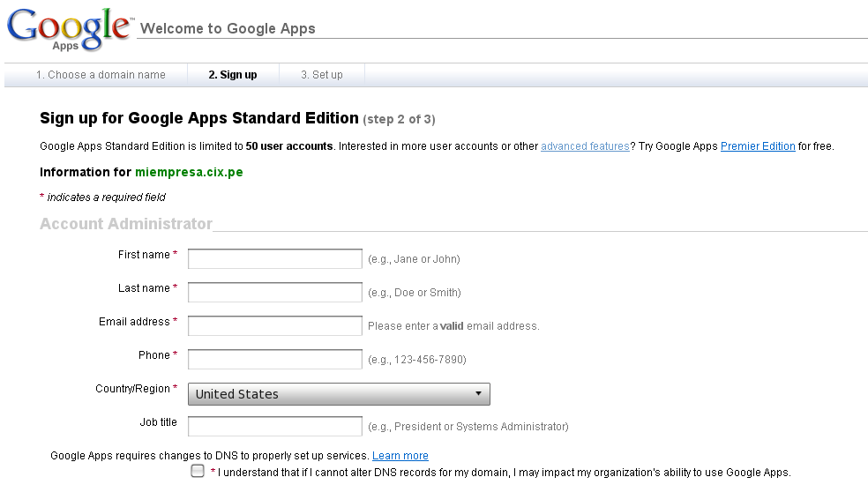Screen dimensions: 868x492
Task: Click the 'indicates a required field' note
Action: tap(106, 197)
